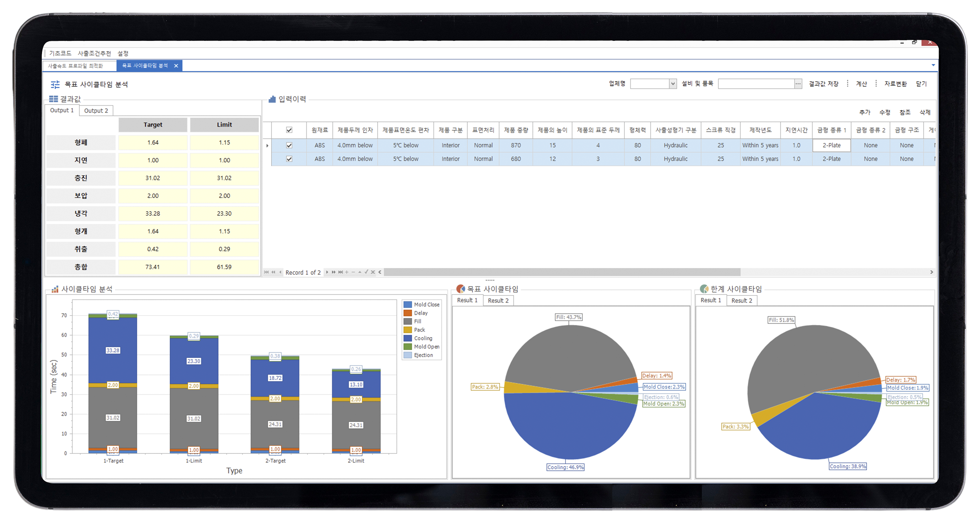
Task: Click the Cooling legend color swatch
Action: point(408,338)
